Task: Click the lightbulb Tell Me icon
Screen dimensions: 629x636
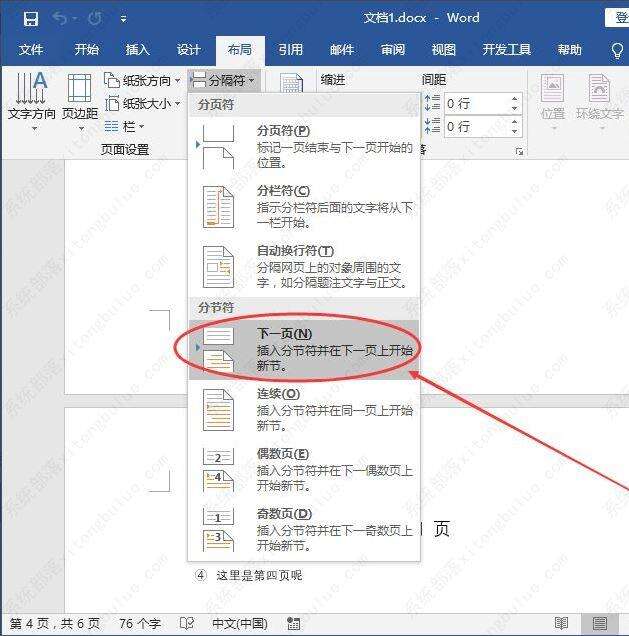Action: tap(617, 51)
